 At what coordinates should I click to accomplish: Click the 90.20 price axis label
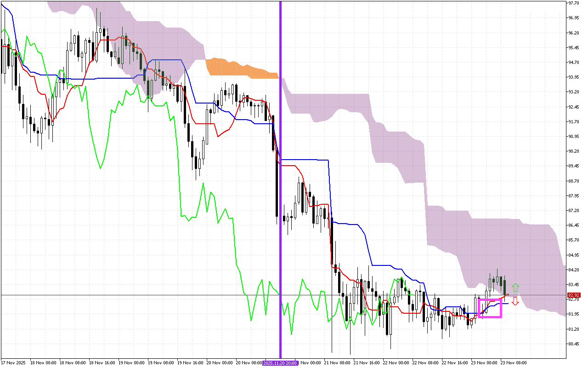point(573,151)
